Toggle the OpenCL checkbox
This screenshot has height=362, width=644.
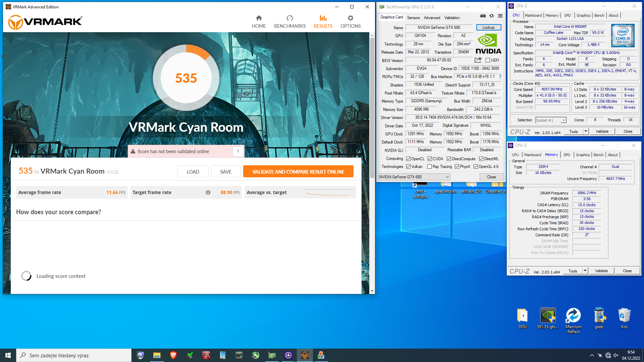[x=408, y=159]
